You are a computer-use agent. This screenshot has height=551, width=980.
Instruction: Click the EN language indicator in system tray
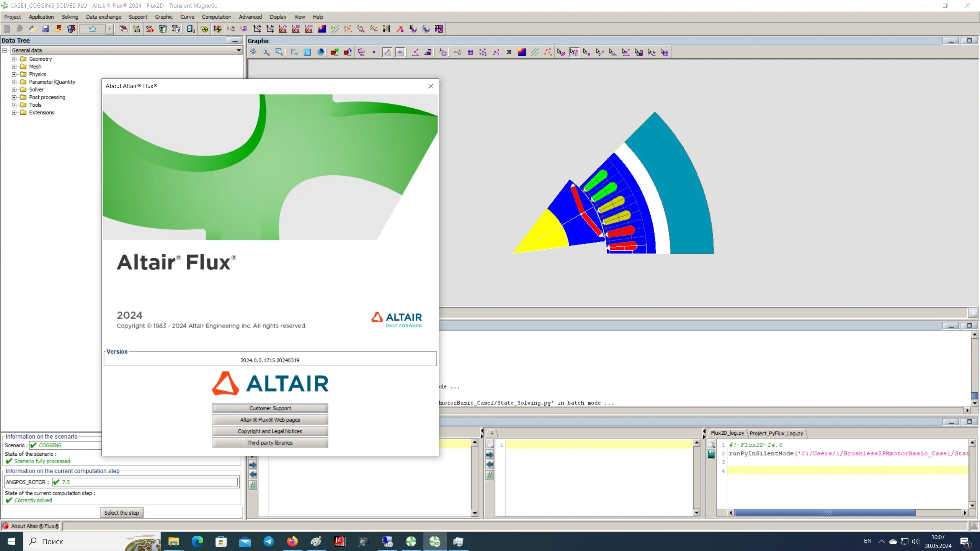coord(867,541)
